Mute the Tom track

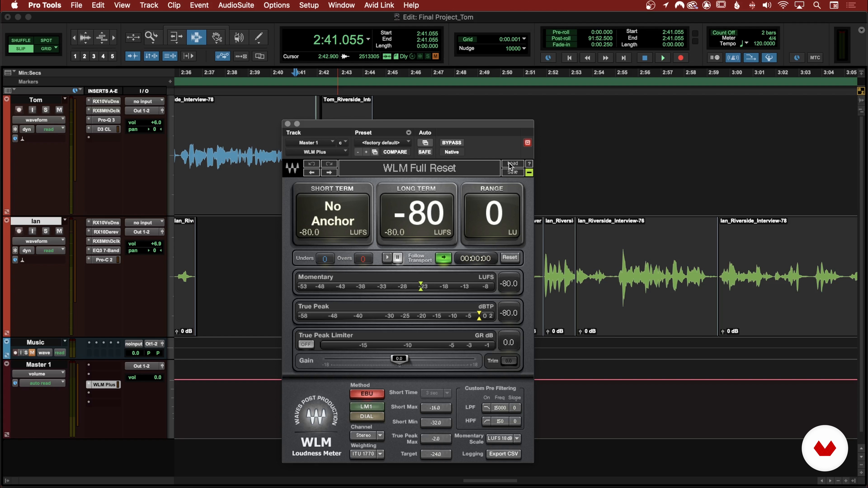pyautogui.click(x=59, y=110)
